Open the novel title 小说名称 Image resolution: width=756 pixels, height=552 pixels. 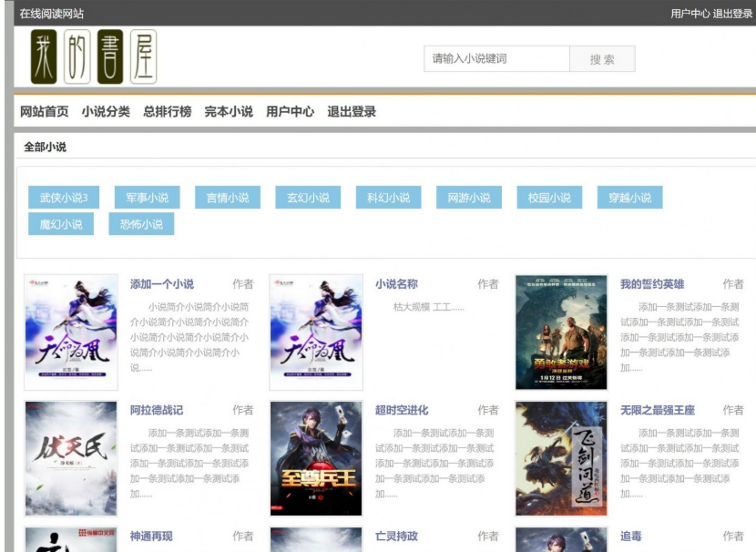[397, 284]
